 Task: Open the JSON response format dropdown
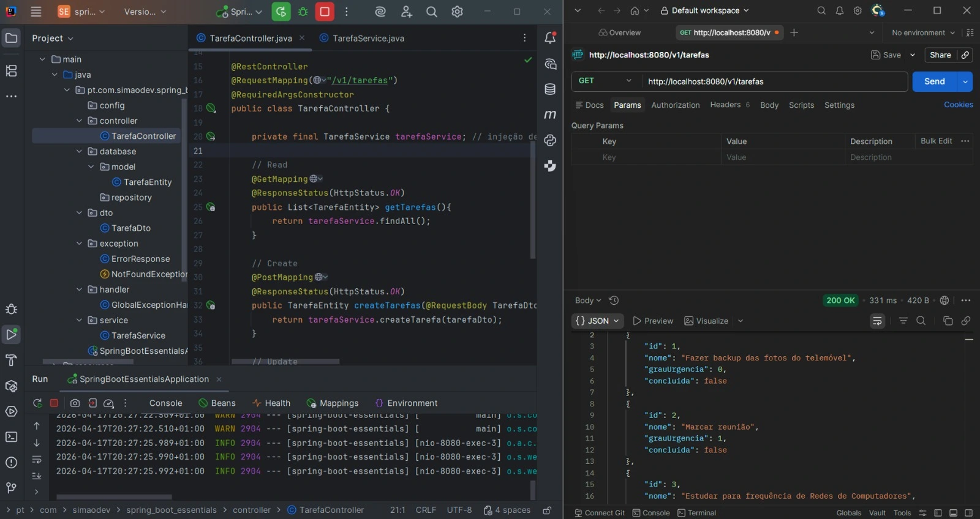pyautogui.click(x=597, y=321)
